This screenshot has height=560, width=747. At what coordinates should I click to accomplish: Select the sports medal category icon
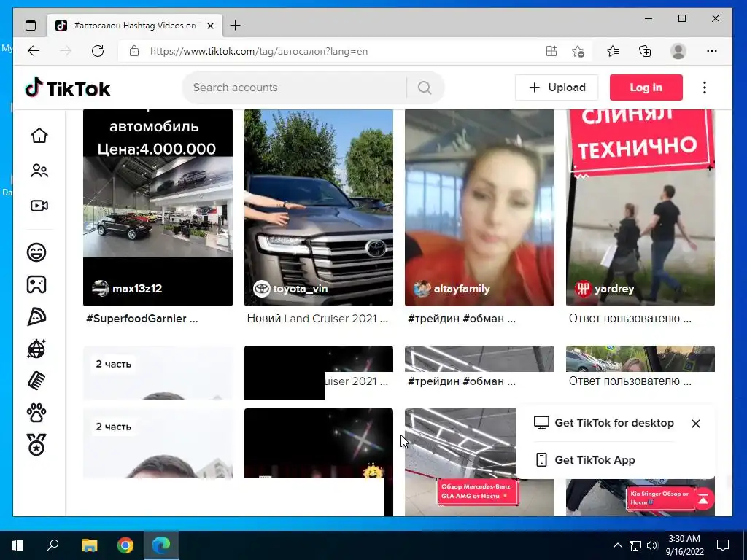point(36,445)
